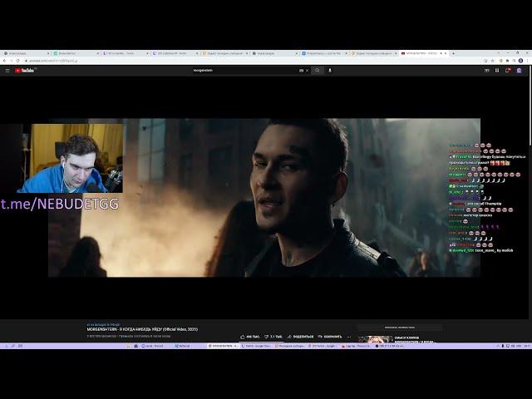Open Chrome profile avatar in toolbar
Image resolution: width=532 pixels, height=399 pixels.
520,61
